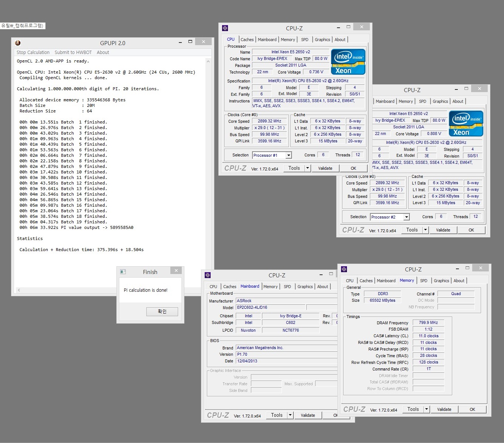Image resolution: width=504 pixels, height=443 pixels.
Task: Click Validate in Processor #2 window
Action: point(443,230)
